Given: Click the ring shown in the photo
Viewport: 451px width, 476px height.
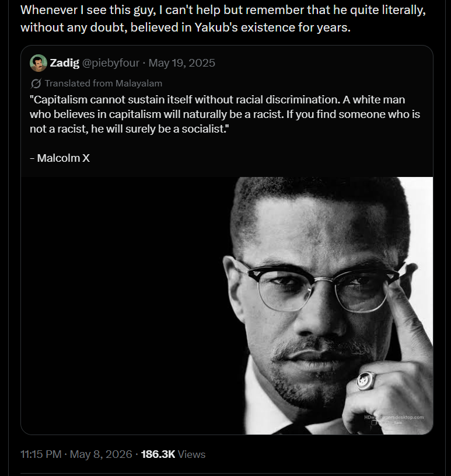Looking at the screenshot, I should coord(365,381).
